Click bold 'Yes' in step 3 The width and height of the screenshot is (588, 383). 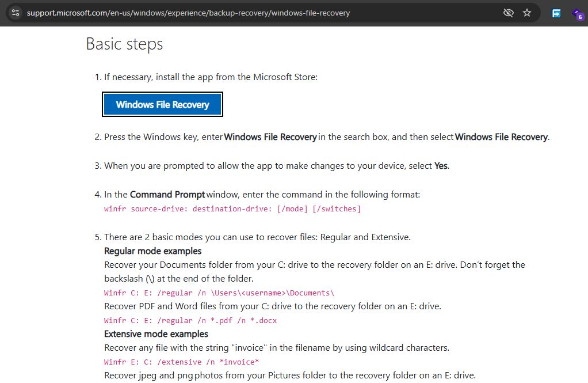(x=441, y=166)
